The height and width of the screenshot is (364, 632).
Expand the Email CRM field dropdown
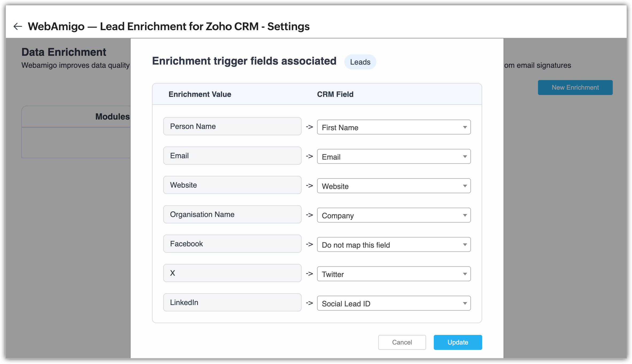(x=393, y=157)
